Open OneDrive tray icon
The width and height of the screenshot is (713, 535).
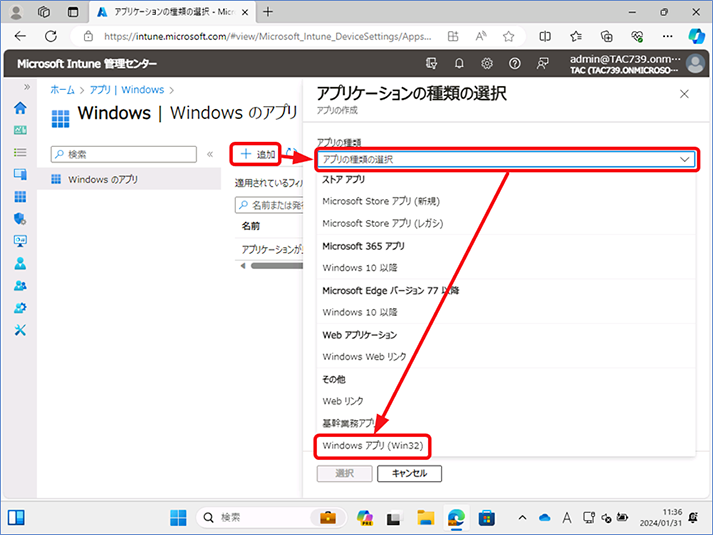[x=544, y=518]
